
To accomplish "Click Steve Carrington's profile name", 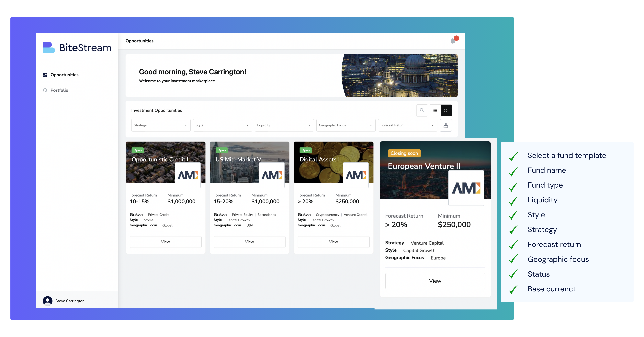I will point(70,301).
